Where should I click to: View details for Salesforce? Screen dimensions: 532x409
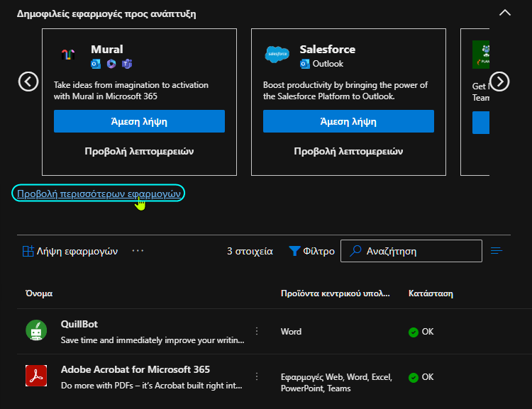[x=348, y=151]
